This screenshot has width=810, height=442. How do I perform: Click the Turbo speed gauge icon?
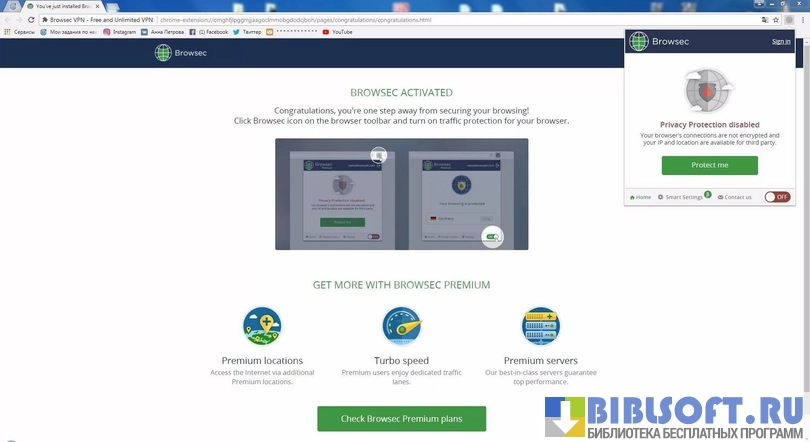(401, 326)
